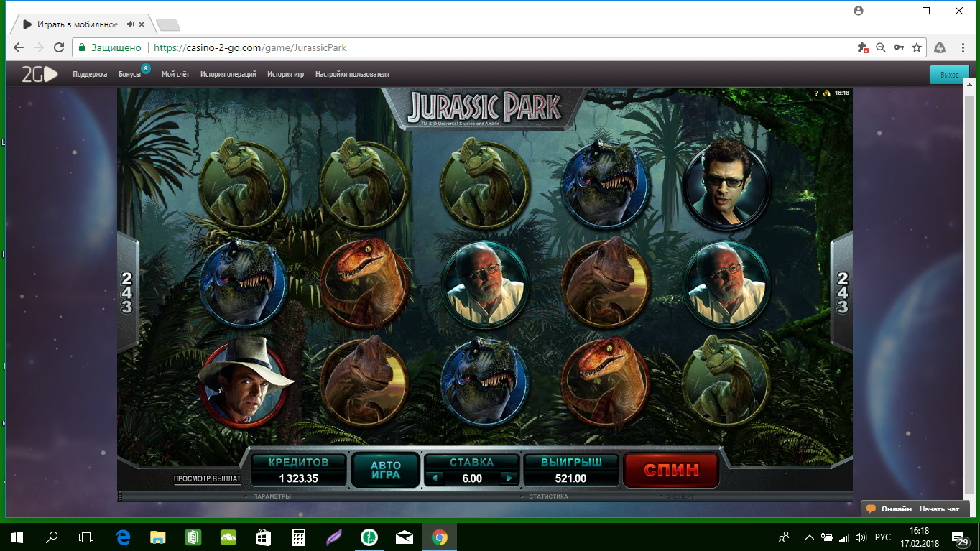Screen dimensions: 980x551
Task: Open the Mail taskbar icon
Action: (405, 537)
